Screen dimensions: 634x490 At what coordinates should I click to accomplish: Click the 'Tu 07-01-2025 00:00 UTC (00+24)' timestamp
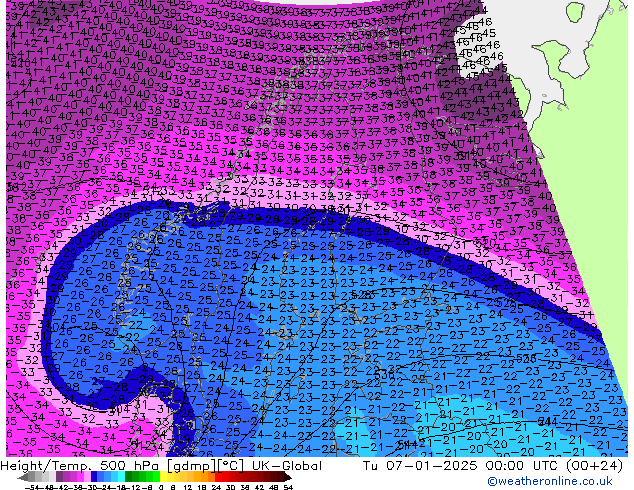(492, 466)
